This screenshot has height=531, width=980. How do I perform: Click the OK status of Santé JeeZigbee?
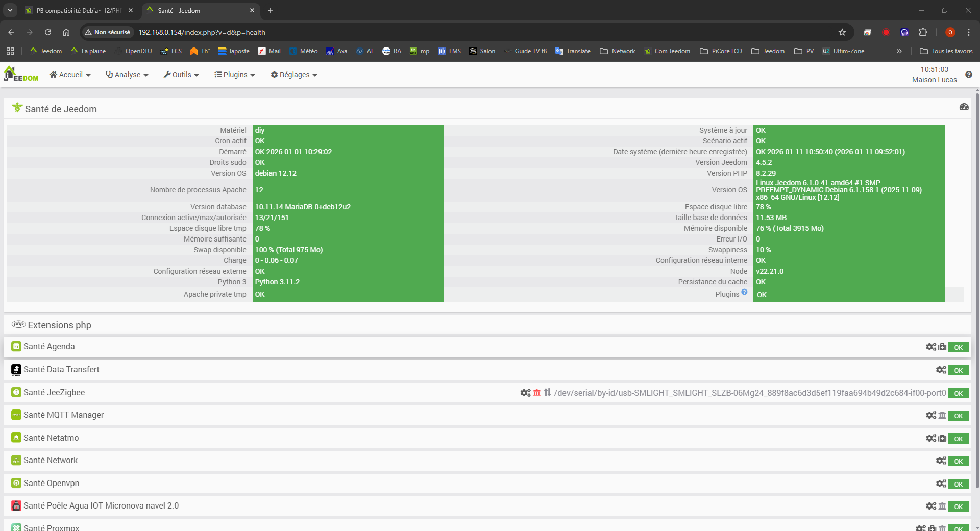point(959,393)
